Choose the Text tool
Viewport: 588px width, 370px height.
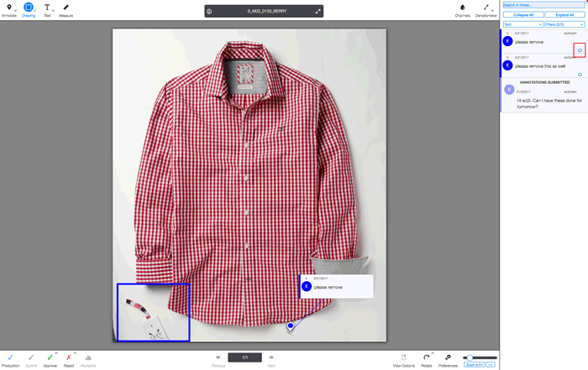coord(46,8)
